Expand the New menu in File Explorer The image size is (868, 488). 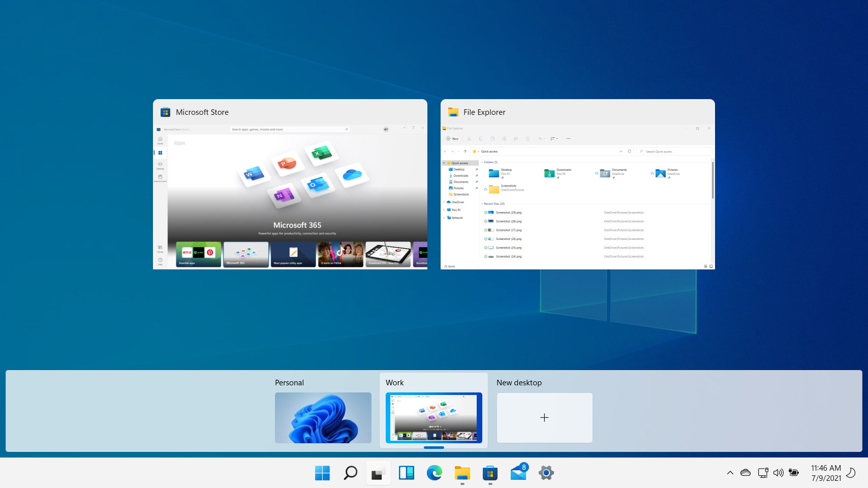(452, 138)
